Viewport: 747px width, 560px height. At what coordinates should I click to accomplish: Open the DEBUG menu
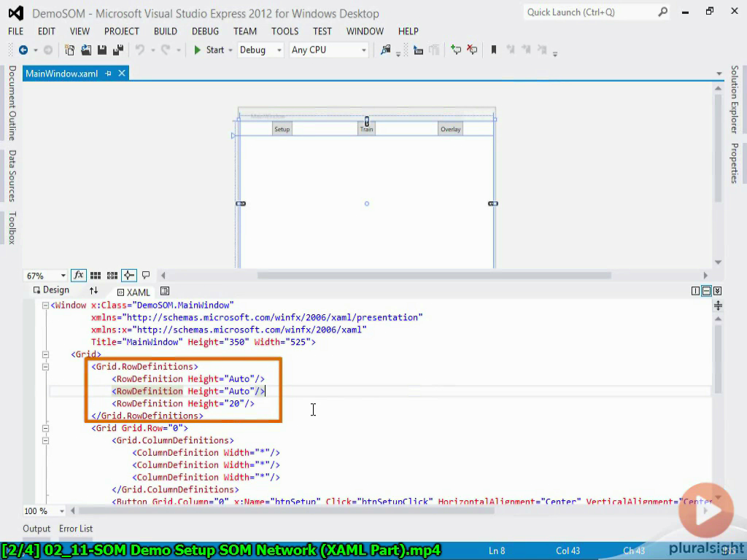[205, 31]
